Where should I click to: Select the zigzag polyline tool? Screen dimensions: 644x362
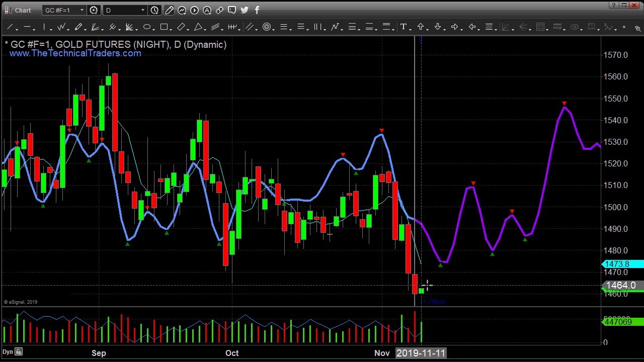(x=61, y=27)
